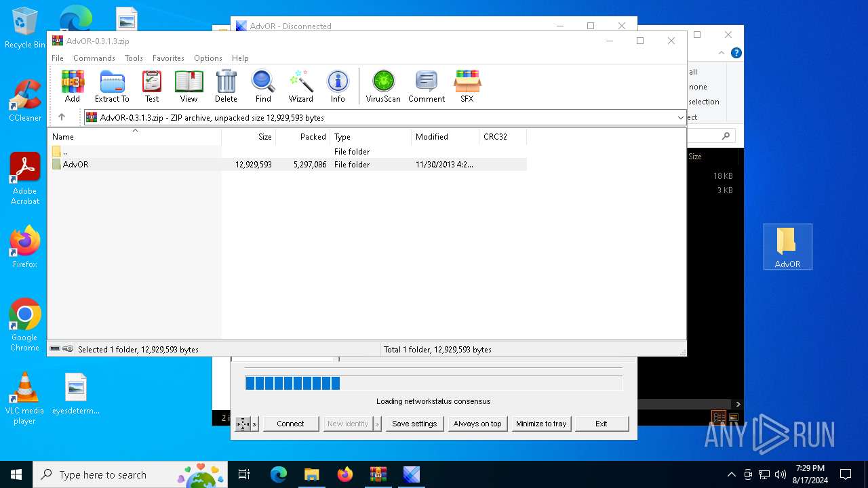Open Google Chrome desktop shortcut

point(25,325)
